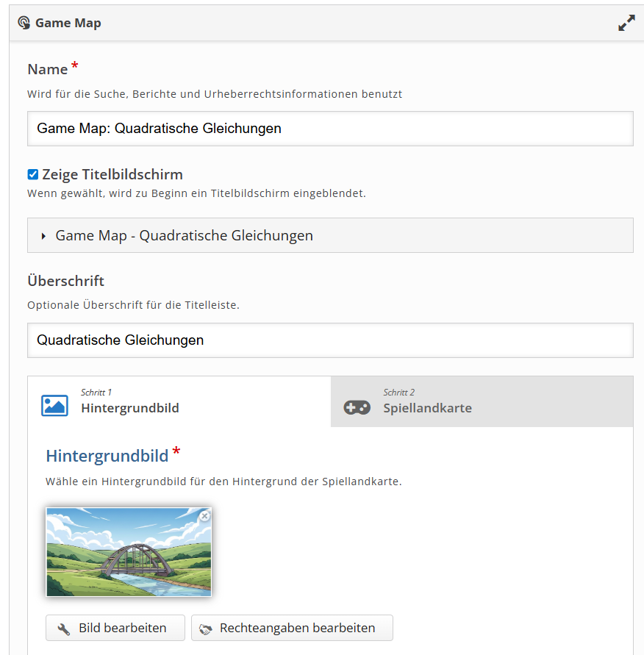Open the collapsed Game Map - Quadratische Gleichungen panel

(x=184, y=235)
